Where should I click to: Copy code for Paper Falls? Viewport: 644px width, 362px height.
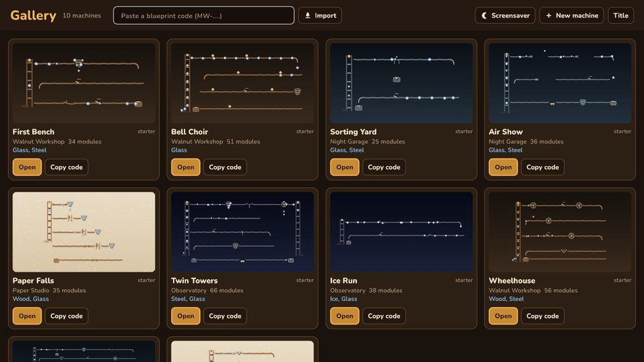[x=66, y=316]
